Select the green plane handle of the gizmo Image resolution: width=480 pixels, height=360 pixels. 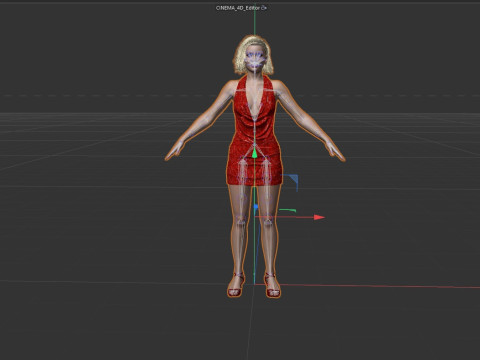click(x=288, y=210)
